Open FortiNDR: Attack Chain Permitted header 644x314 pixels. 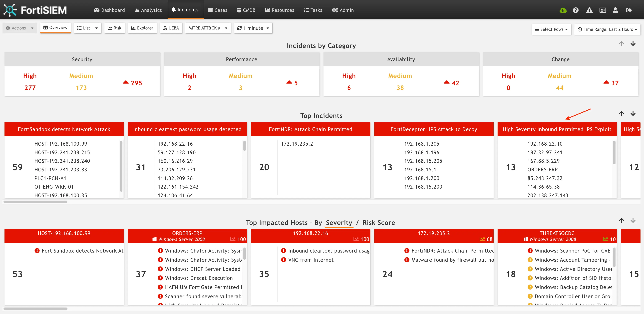click(x=311, y=129)
